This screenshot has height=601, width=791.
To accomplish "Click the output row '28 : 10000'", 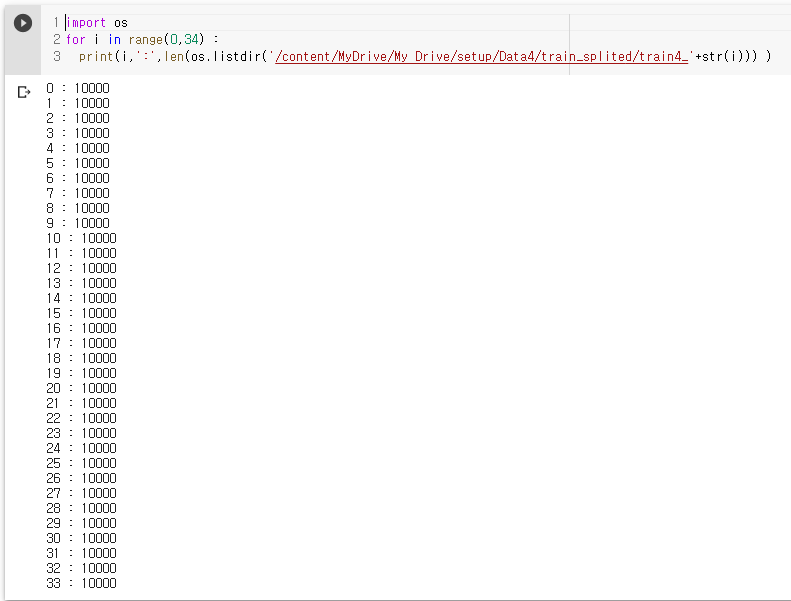I will point(81,508).
